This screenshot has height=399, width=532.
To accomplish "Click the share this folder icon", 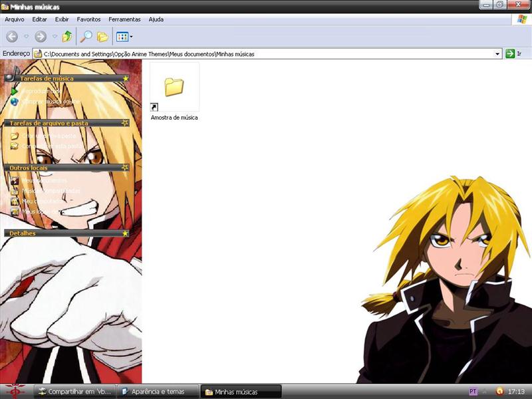I will [14, 146].
